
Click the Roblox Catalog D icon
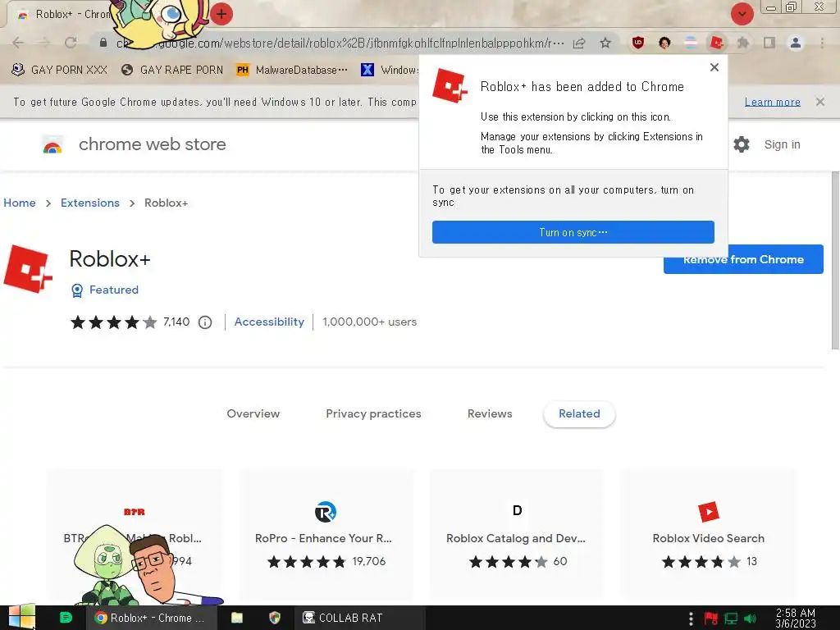[x=517, y=510]
